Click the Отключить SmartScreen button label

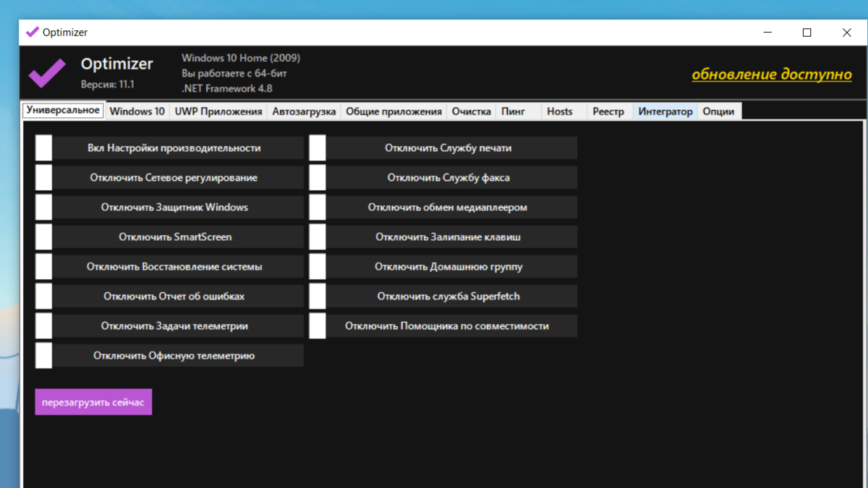(175, 237)
